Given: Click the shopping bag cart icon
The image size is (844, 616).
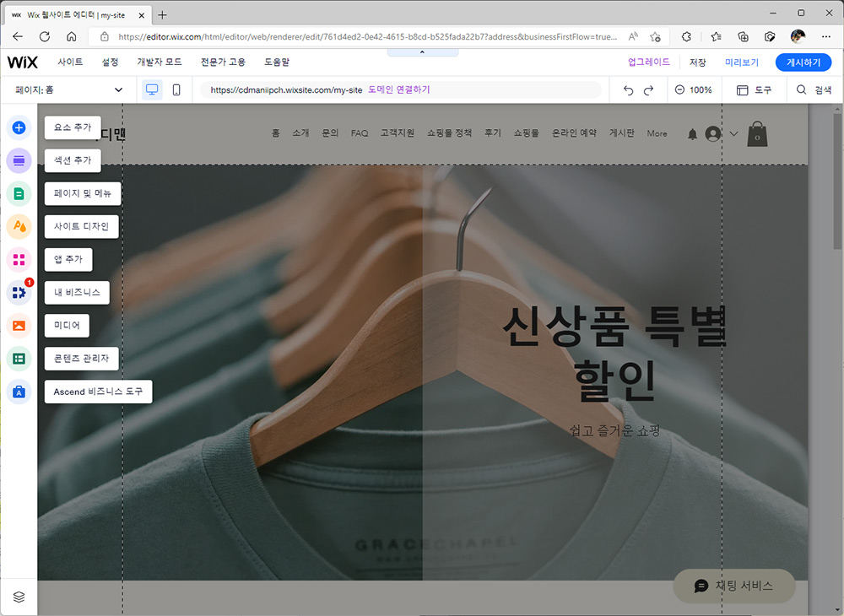Looking at the screenshot, I should (x=757, y=134).
